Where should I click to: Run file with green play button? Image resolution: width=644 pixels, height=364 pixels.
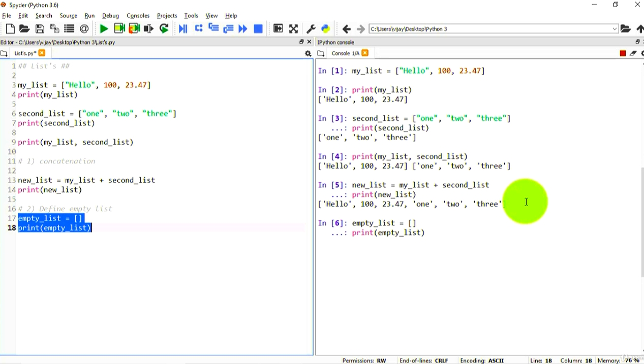click(104, 29)
